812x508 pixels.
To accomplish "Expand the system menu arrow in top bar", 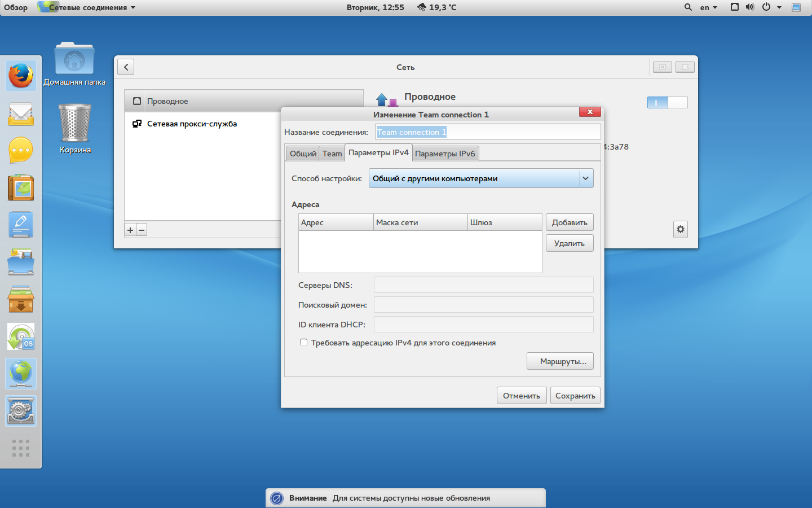I will tap(779, 7).
